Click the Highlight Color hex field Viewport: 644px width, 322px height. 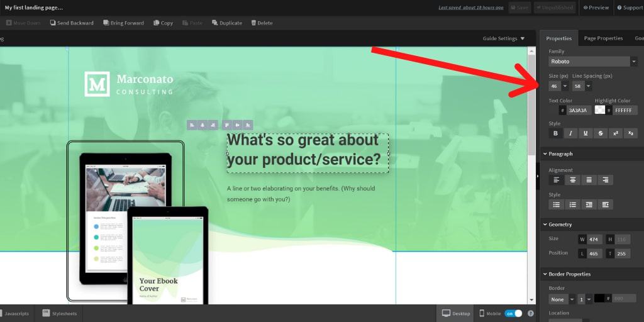(x=625, y=110)
